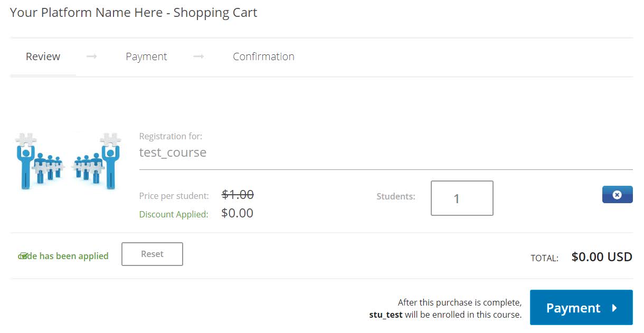Click the test_course course title
This screenshot has width=644, height=333.
point(173,153)
